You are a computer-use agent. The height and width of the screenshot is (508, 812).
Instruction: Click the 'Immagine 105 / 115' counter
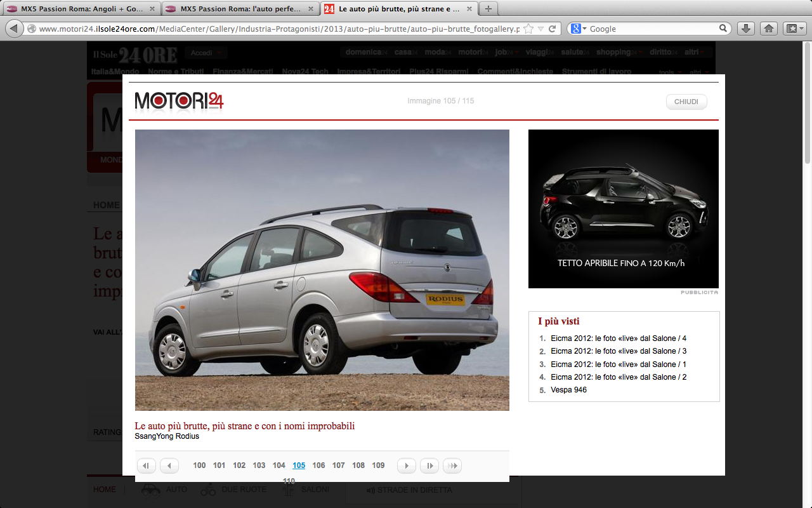click(x=441, y=101)
